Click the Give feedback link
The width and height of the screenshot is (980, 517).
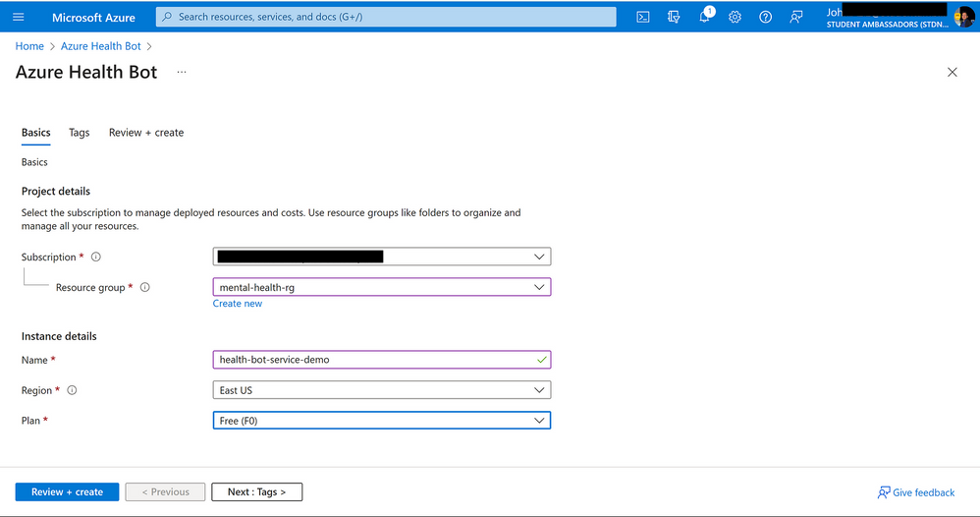pos(923,492)
